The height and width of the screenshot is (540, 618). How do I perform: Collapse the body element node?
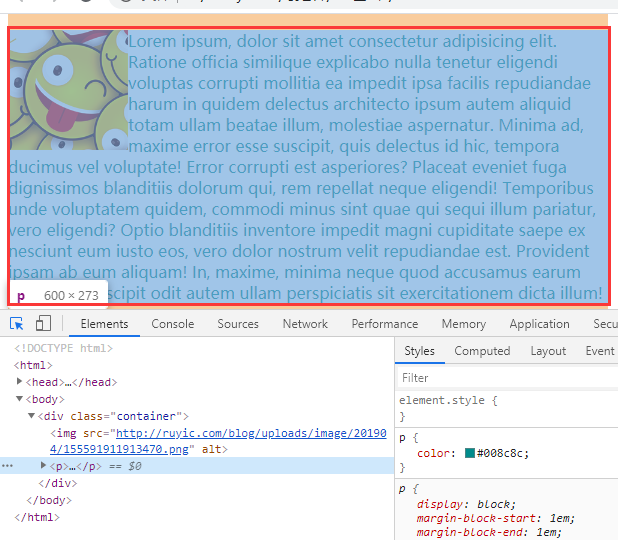[20, 399]
